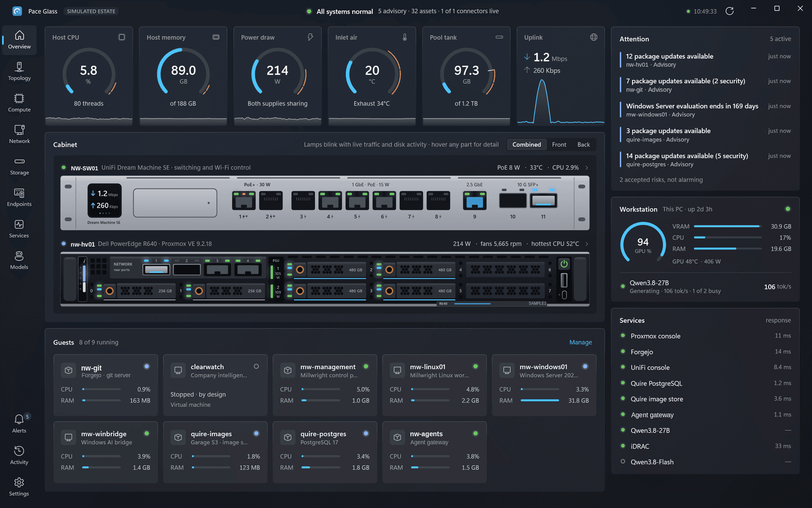
Task: Click switch port 9 on the Dream Machine
Action: click(x=475, y=200)
